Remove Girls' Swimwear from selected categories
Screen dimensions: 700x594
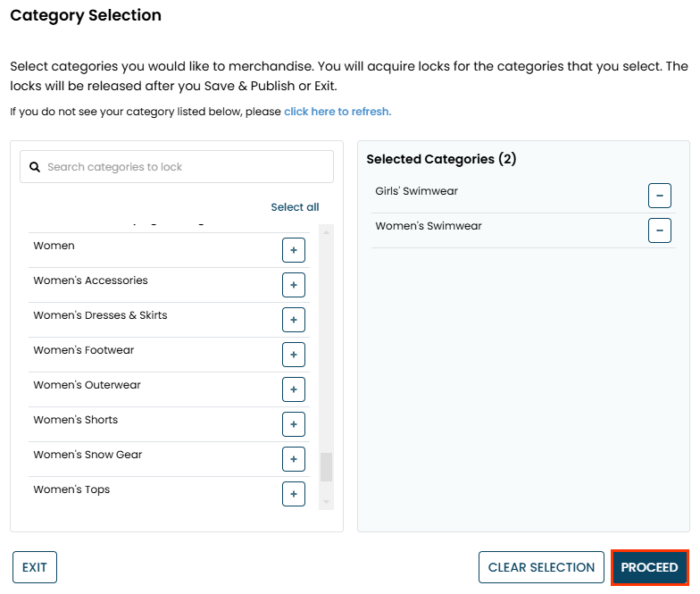tap(659, 196)
